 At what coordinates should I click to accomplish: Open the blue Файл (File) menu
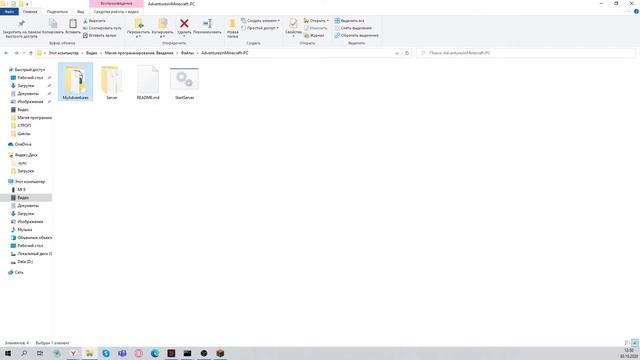pos(9,12)
